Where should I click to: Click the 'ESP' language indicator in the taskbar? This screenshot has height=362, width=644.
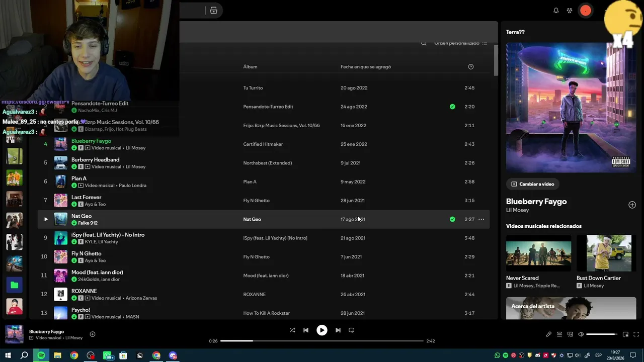[599, 355]
